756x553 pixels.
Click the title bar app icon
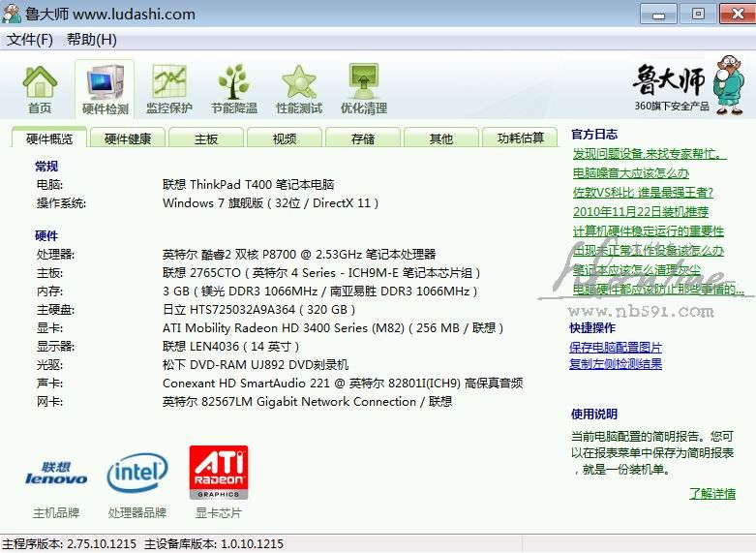point(12,13)
